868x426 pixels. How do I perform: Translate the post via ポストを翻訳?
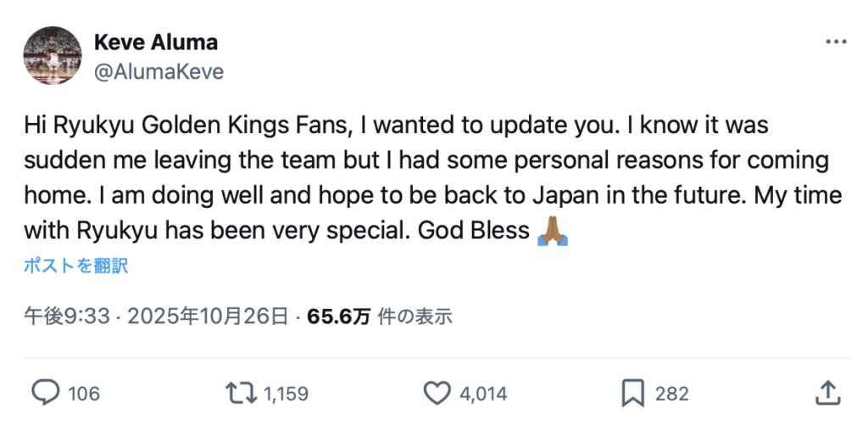75,266
